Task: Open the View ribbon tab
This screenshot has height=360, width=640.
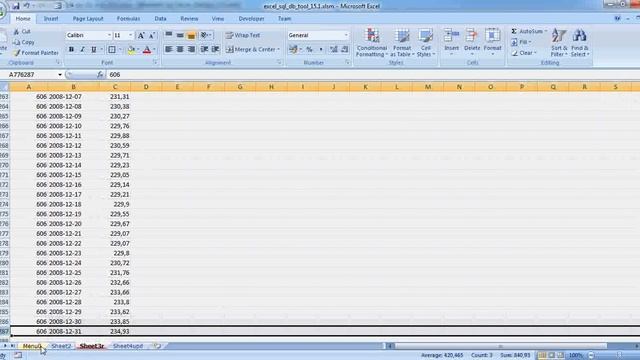Action: tap(218, 19)
